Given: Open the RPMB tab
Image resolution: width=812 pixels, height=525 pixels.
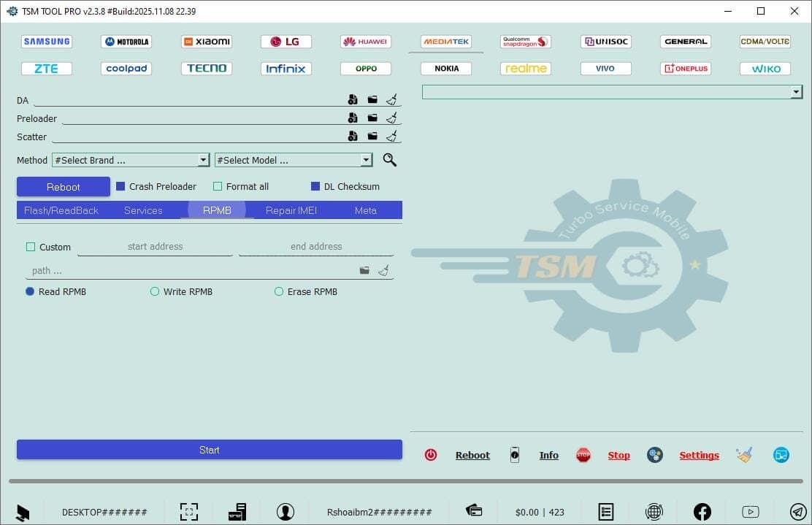Looking at the screenshot, I should point(217,210).
